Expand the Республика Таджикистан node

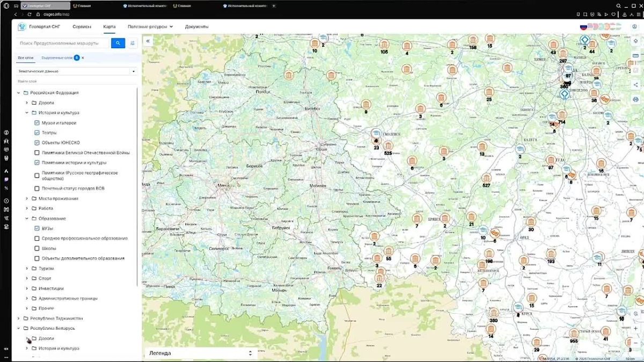19,319
